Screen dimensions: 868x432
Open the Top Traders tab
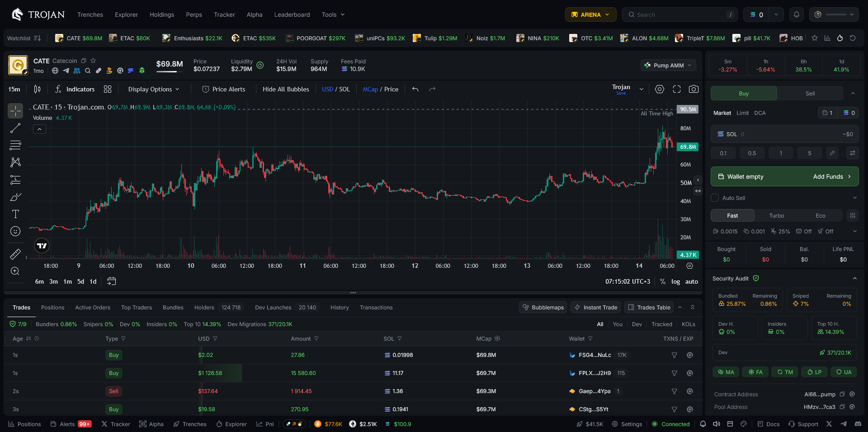click(x=137, y=307)
